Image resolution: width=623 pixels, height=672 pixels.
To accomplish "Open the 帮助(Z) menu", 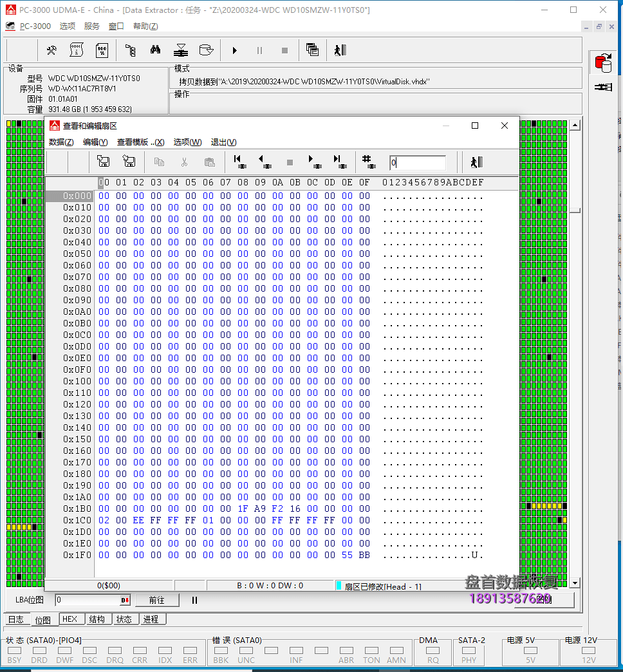I will tap(145, 26).
